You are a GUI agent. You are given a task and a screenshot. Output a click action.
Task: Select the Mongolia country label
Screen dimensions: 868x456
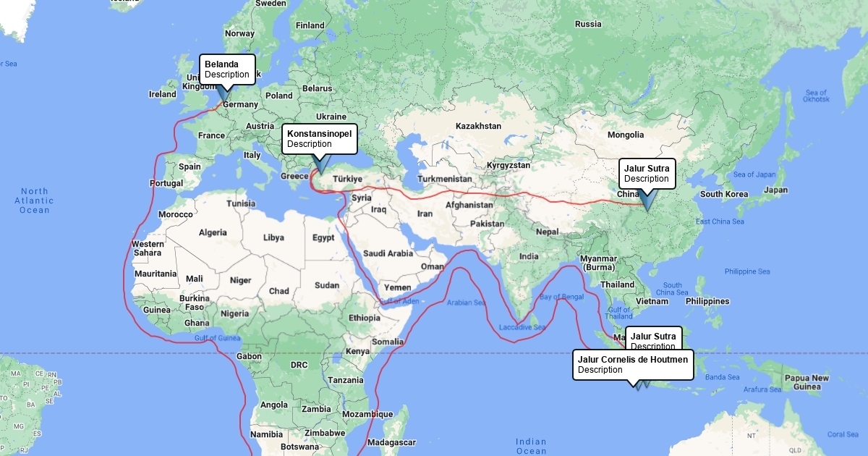pyautogui.click(x=625, y=135)
